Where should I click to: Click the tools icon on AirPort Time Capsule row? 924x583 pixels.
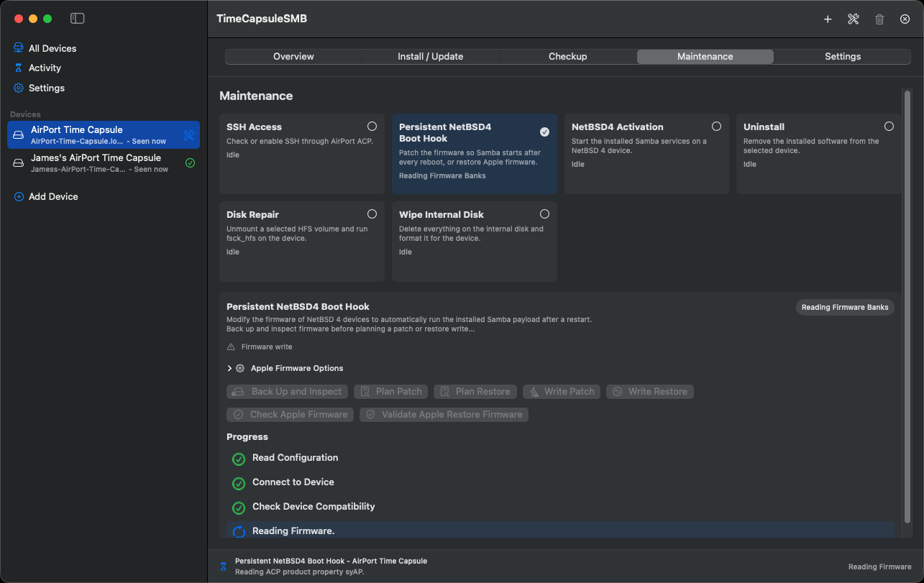point(189,135)
